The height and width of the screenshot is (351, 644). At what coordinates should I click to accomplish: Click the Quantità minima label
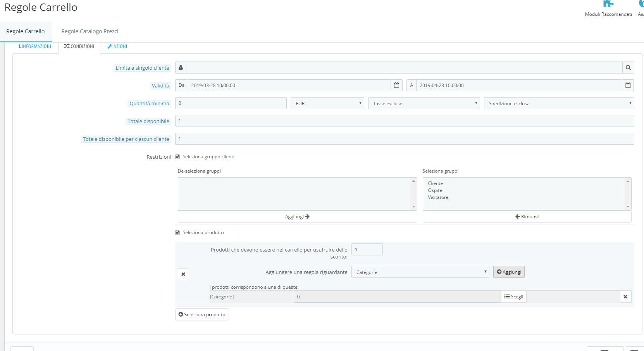149,104
